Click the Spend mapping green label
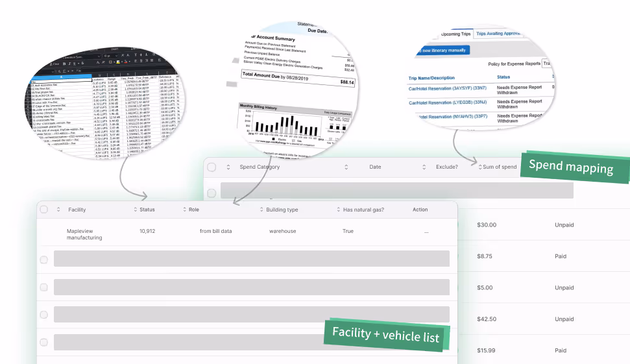The height and width of the screenshot is (364, 630). click(x=575, y=167)
